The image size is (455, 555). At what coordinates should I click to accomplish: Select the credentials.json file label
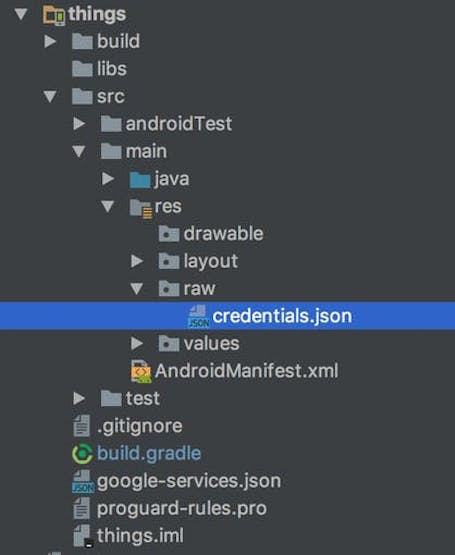[x=282, y=316]
